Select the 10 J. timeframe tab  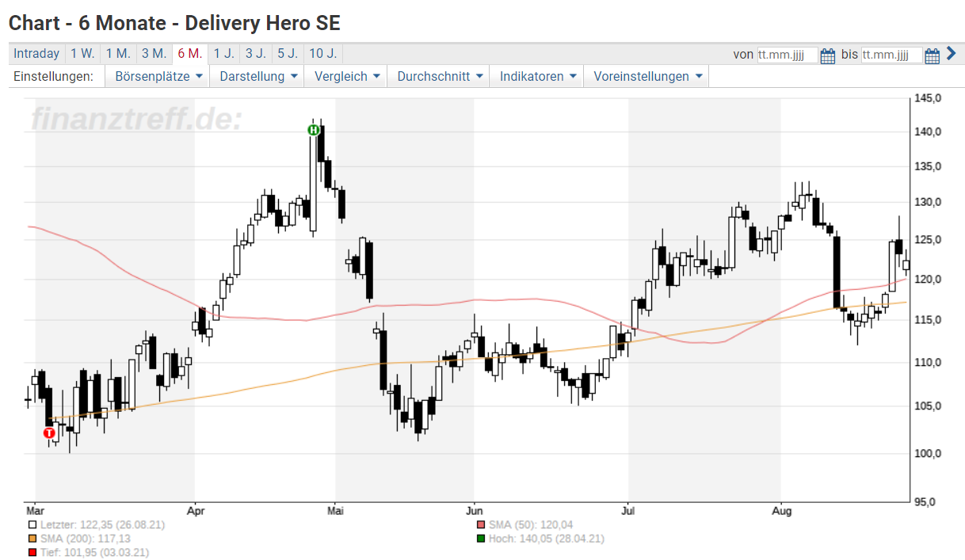323,54
